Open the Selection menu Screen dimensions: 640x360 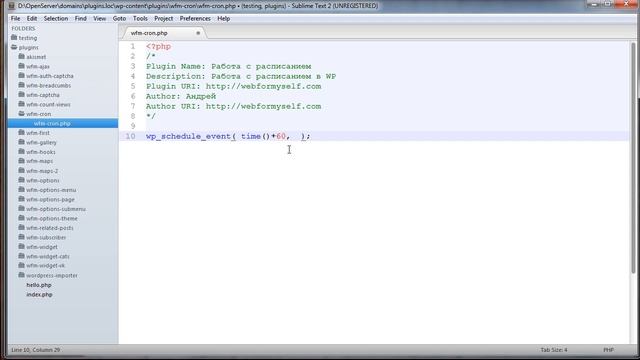(56, 18)
